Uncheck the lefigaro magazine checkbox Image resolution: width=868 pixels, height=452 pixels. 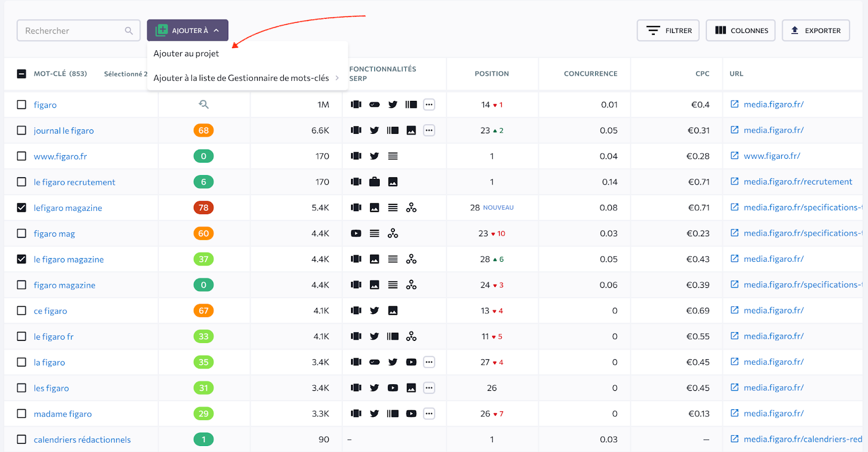22,208
